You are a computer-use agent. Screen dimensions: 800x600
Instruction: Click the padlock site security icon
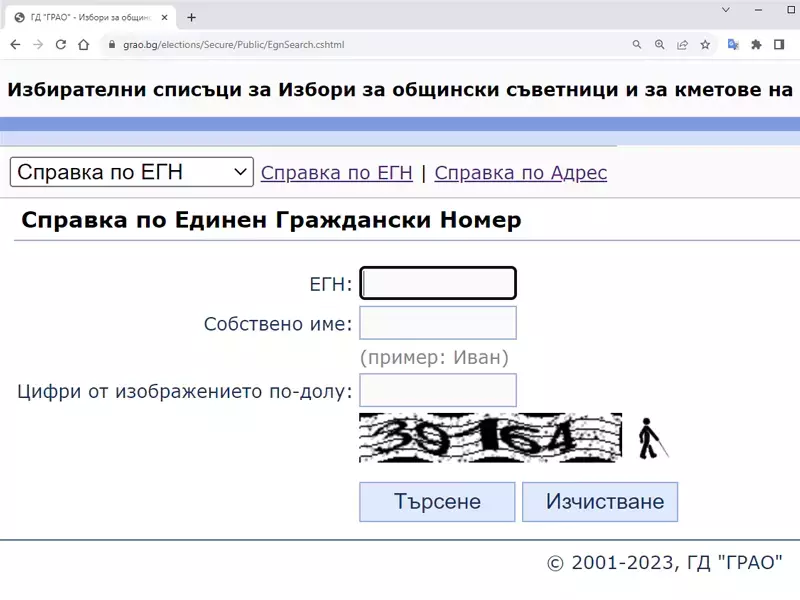pyautogui.click(x=114, y=45)
